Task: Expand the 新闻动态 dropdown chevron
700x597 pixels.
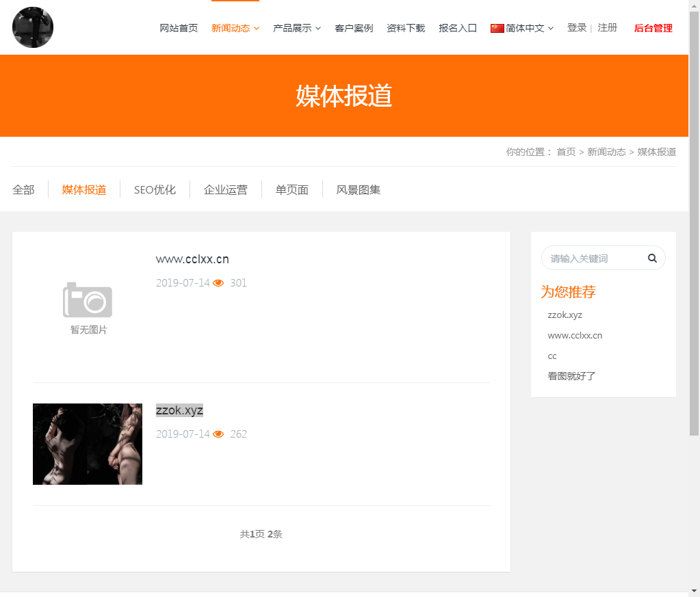Action: (x=257, y=28)
